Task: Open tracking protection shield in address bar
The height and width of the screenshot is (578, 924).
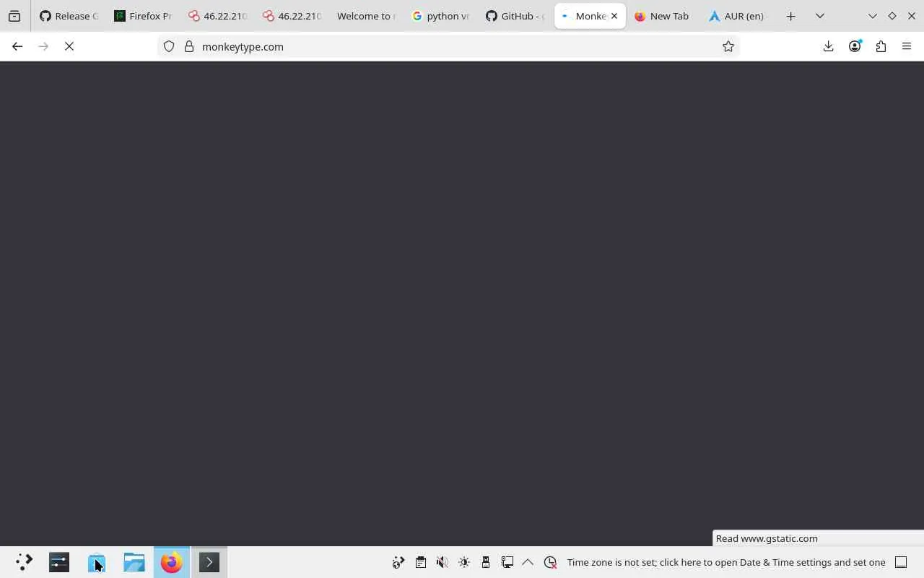Action: (x=169, y=46)
